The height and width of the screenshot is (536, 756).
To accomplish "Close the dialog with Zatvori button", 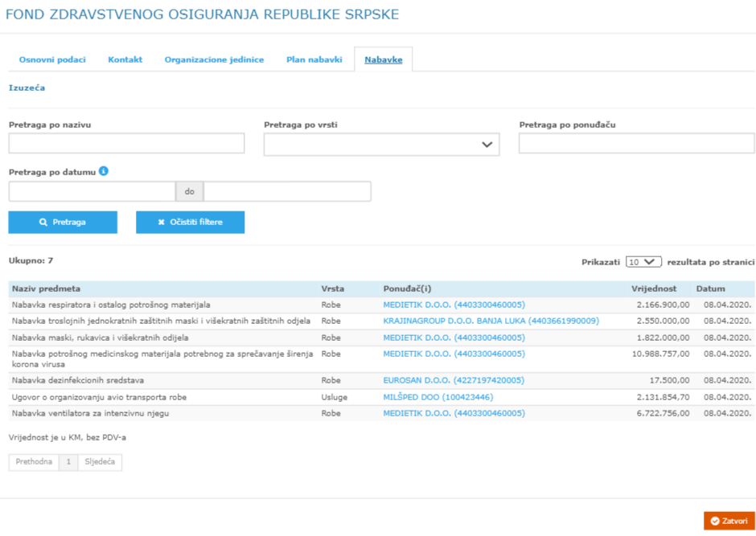I will 729,521.
